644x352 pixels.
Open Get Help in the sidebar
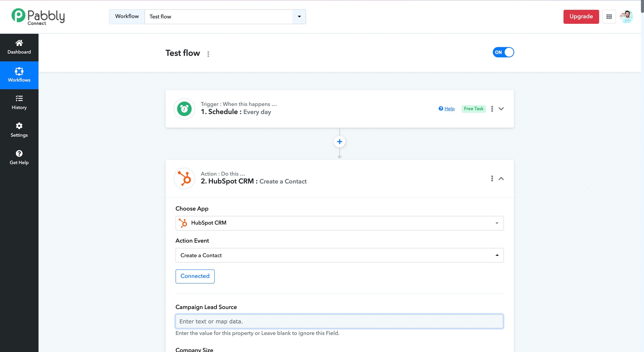tap(19, 158)
